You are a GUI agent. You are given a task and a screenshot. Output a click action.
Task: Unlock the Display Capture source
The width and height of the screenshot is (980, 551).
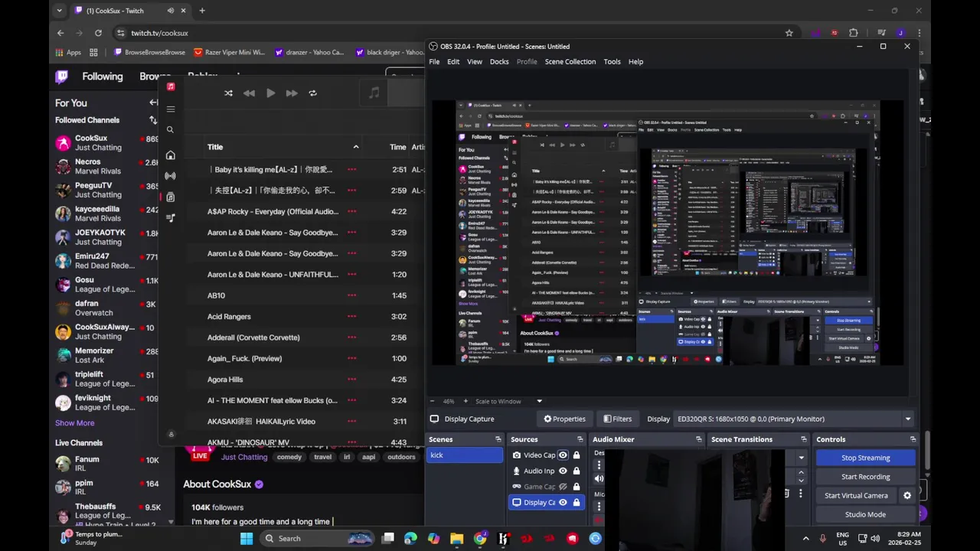(577, 503)
